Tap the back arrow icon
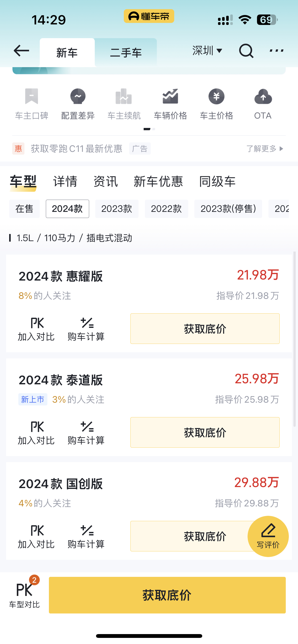This screenshot has height=644, width=298. (x=21, y=51)
